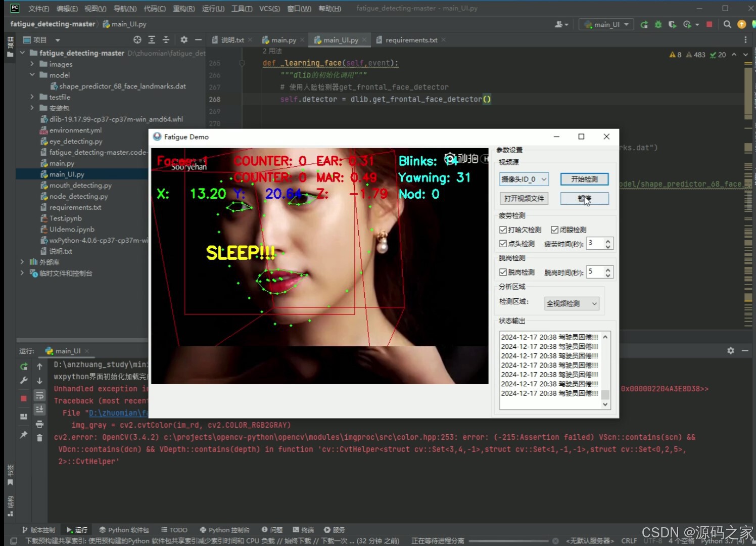Click the up arrow in run panel
The image size is (756, 546).
click(x=40, y=367)
